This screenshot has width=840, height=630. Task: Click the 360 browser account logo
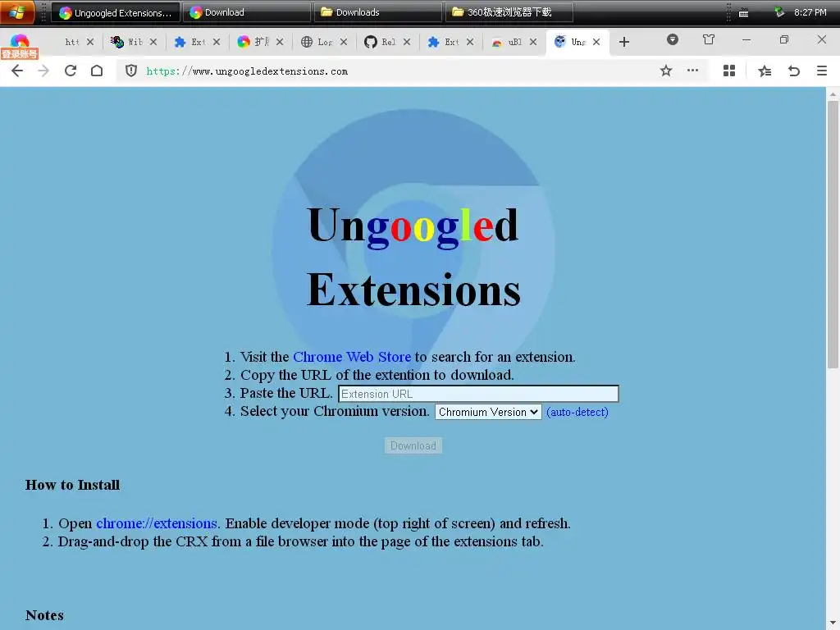coord(20,46)
